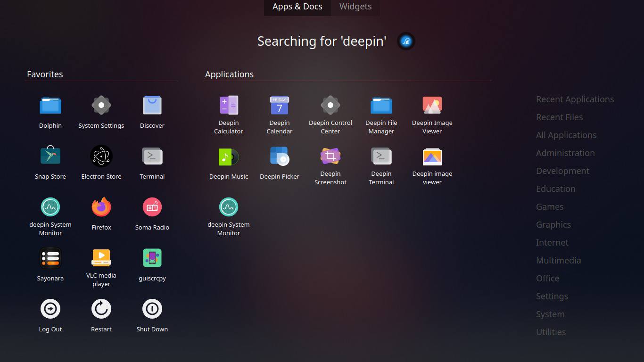Open the Office category
The width and height of the screenshot is (644, 362).
547,278
